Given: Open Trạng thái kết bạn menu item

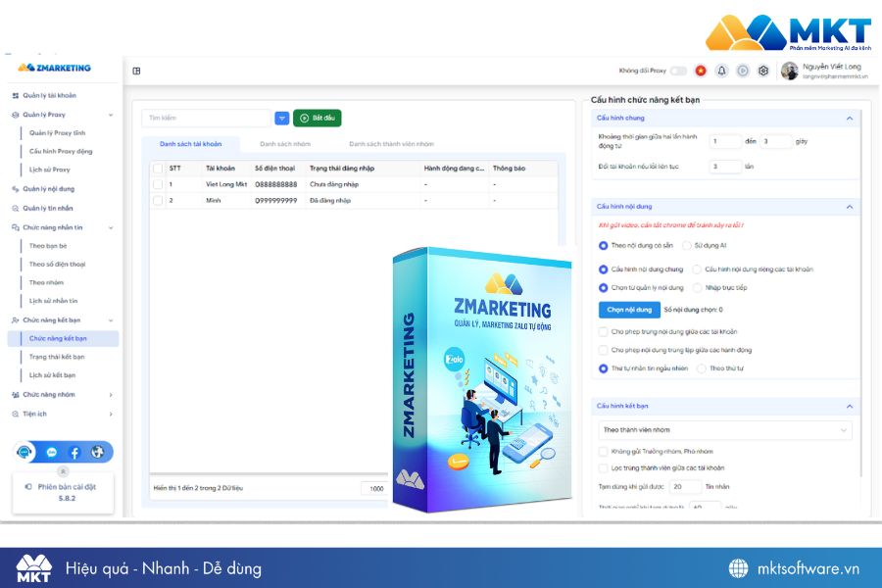Looking at the screenshot, I should coord(57,357).
